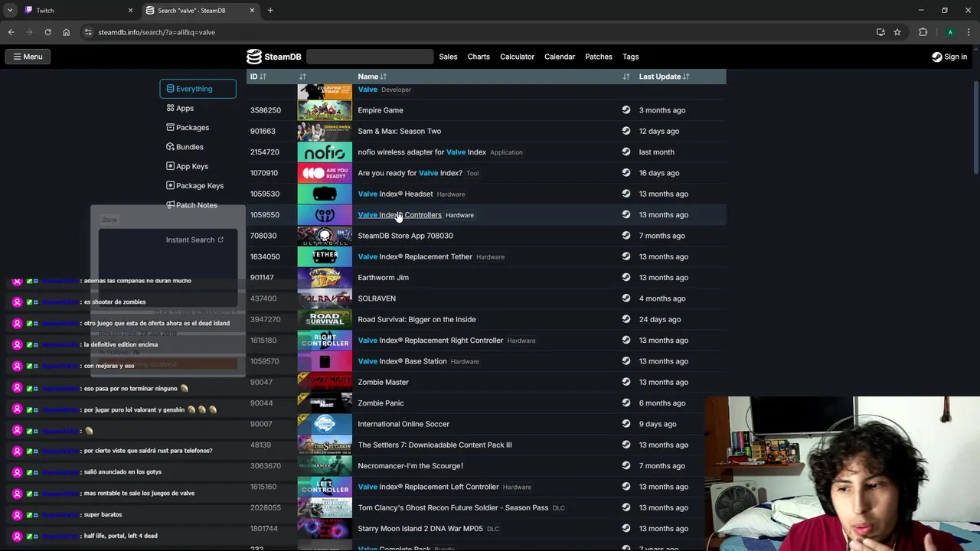Click Steam icon for International Online Soccer row
Screen dimensions: 980x551
(x=626, y=424)
